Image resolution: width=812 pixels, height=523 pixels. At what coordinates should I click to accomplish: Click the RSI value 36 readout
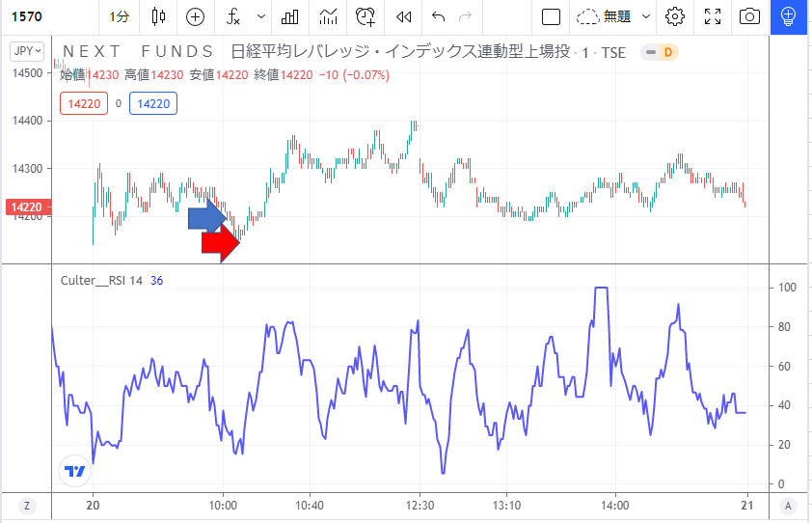pos(157,281)
